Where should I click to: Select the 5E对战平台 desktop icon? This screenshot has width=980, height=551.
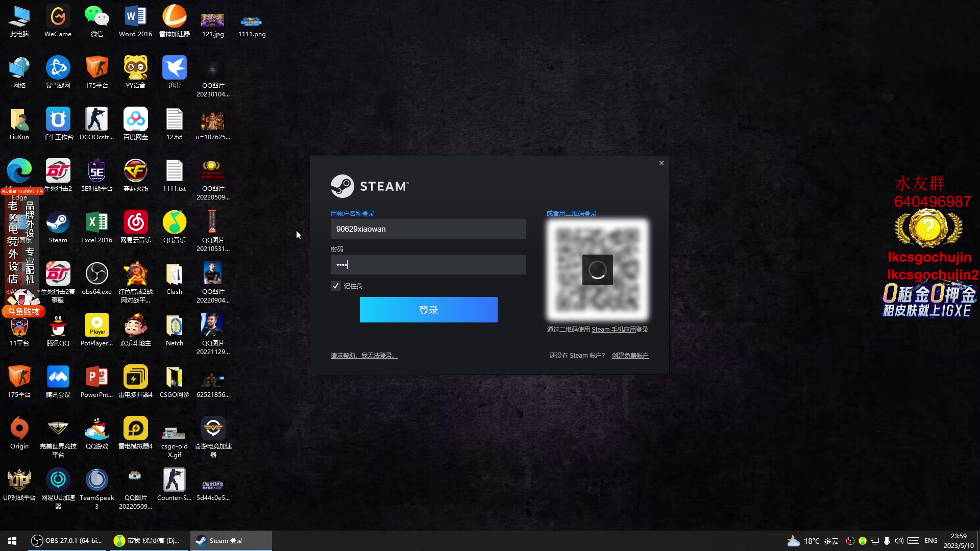click(96, 176)
